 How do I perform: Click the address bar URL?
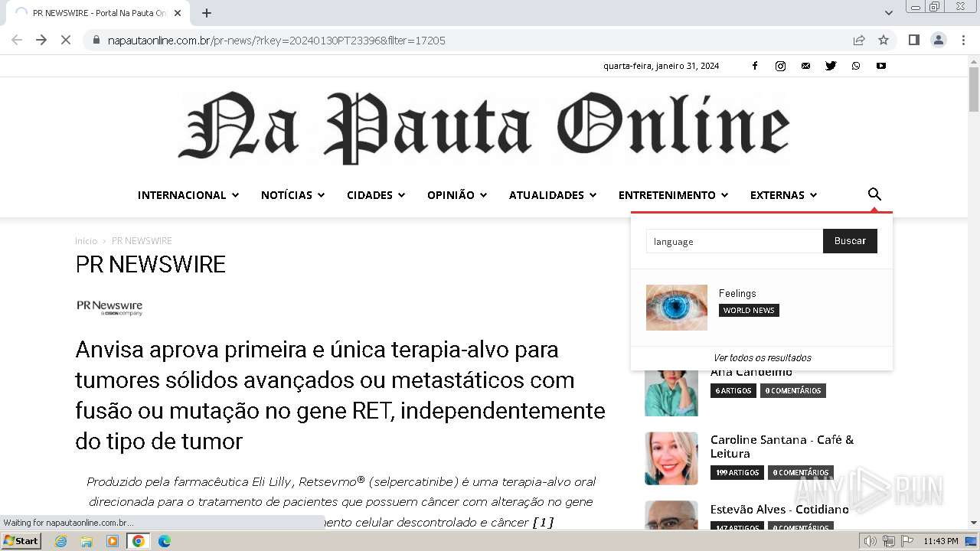[276, 41]
